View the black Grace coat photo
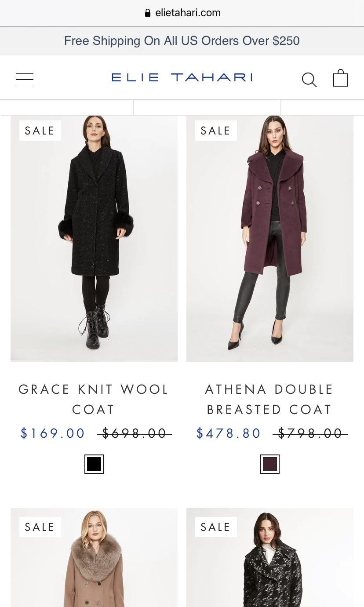Viewport: 364px width, 607px height. coord(94,238)
